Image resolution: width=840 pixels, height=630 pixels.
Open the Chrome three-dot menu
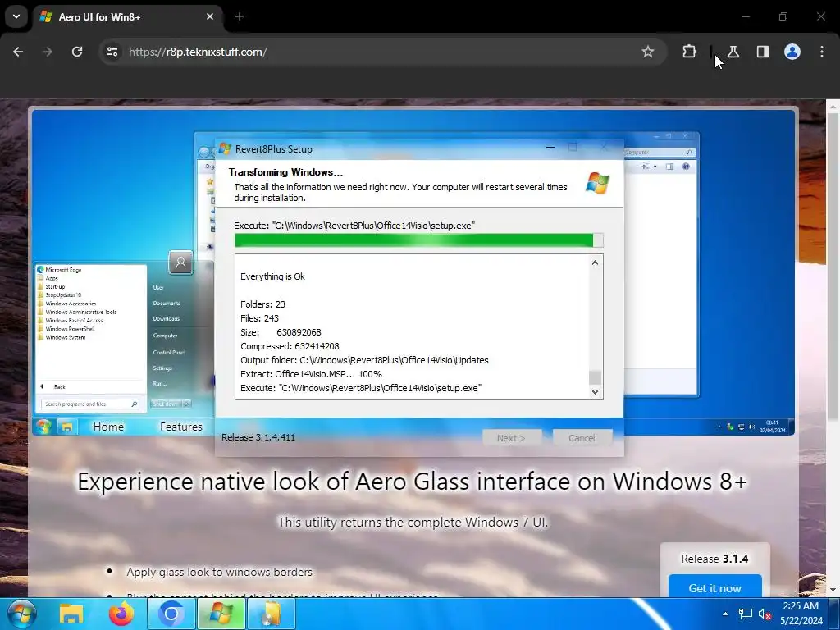pyautogui.click(x=822, y=52)
